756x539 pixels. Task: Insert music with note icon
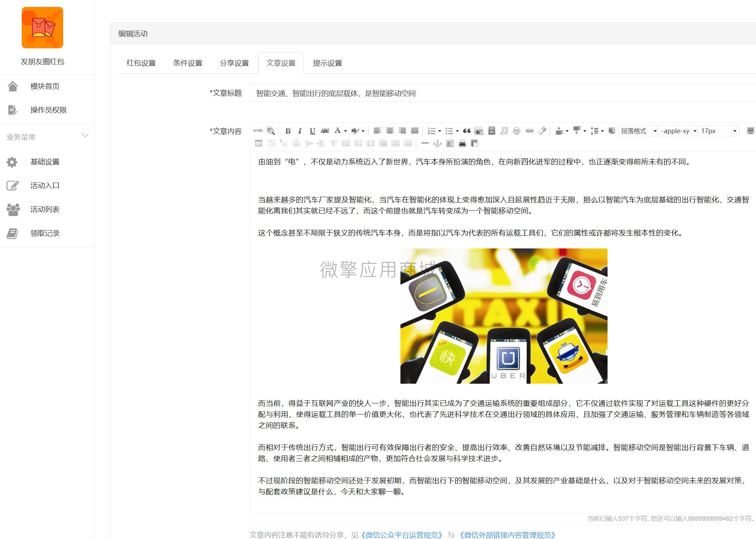coord(504,131)
